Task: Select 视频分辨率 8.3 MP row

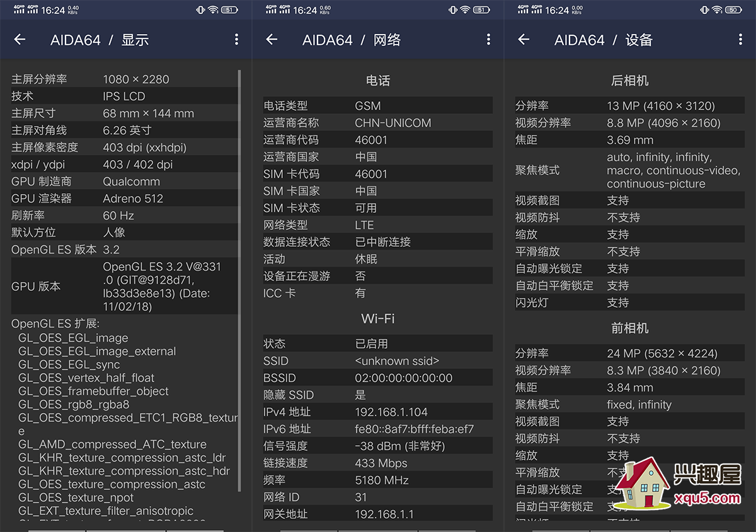Action: pos(630,370)
